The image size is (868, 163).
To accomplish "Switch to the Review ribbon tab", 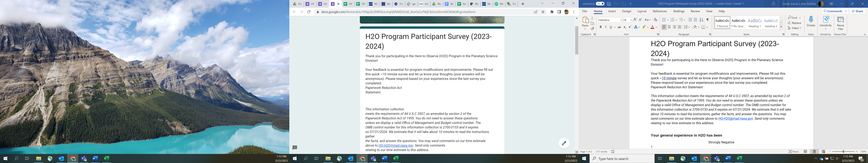I will coord(695,11).
